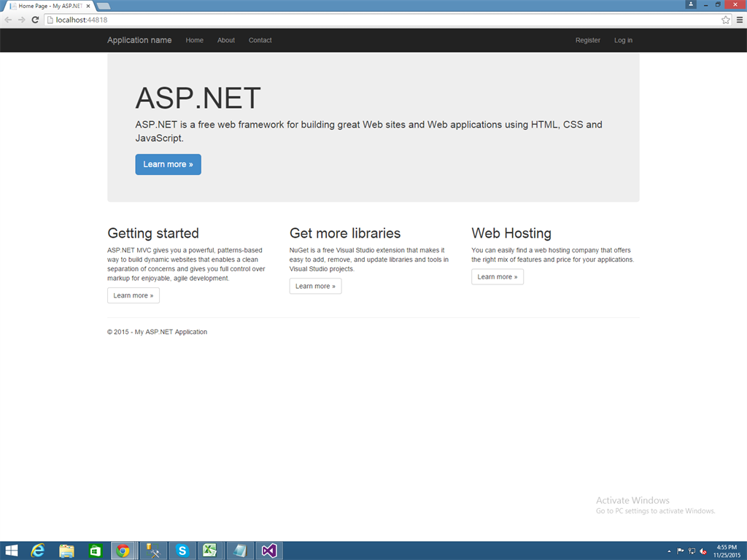This screenshot has height=560, width=747.
Task: Open File Explorer from taskbar
Action: coord(66,551)
